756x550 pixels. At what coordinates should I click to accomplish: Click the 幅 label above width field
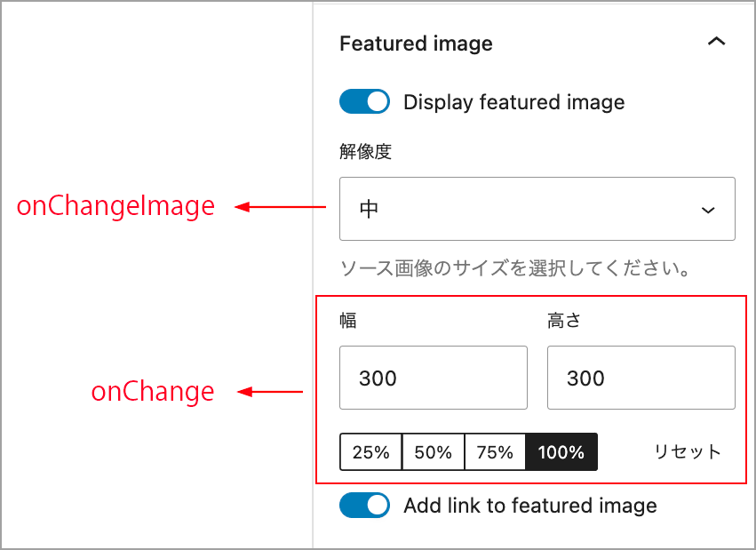point(348,320)
